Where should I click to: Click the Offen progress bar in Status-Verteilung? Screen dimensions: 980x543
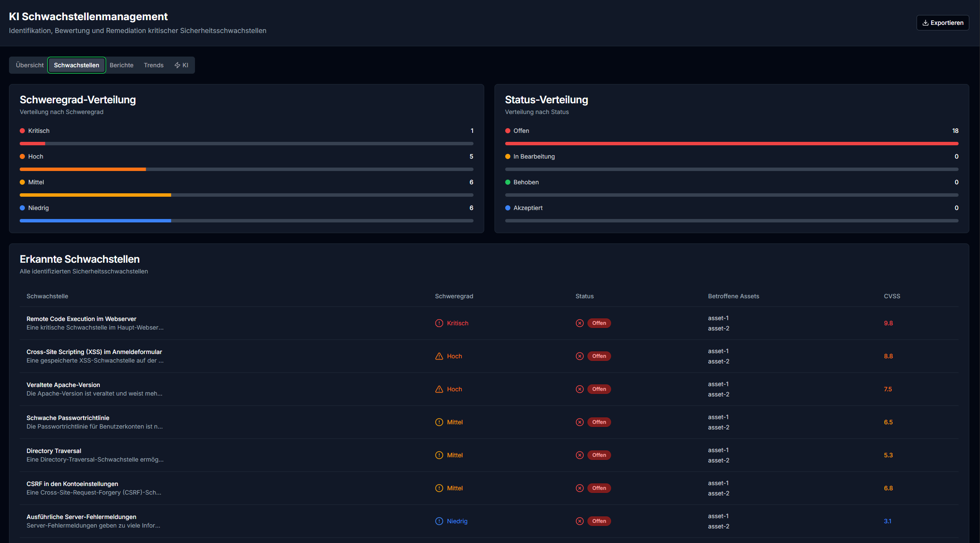point(731,143)
